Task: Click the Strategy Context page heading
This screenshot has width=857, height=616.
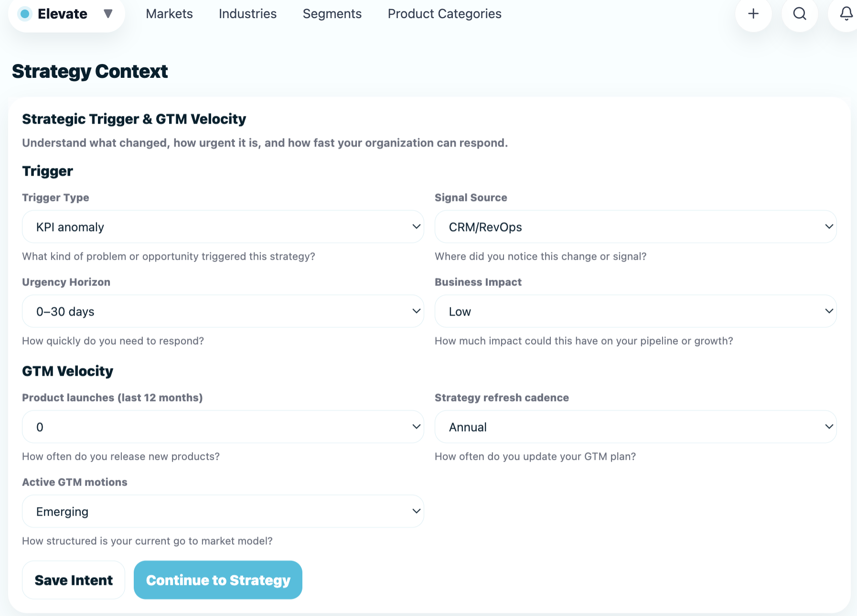Action: point(90,72)
